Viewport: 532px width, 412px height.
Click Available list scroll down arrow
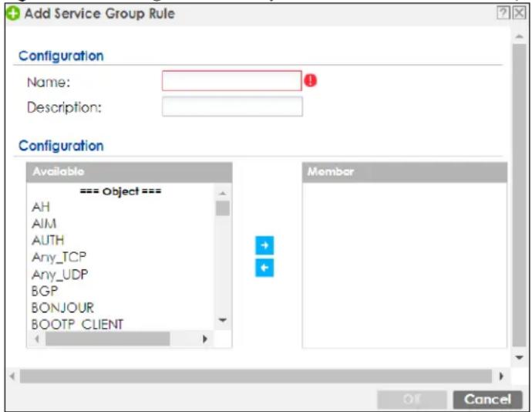pyautogui.click(x=223, y=320)
